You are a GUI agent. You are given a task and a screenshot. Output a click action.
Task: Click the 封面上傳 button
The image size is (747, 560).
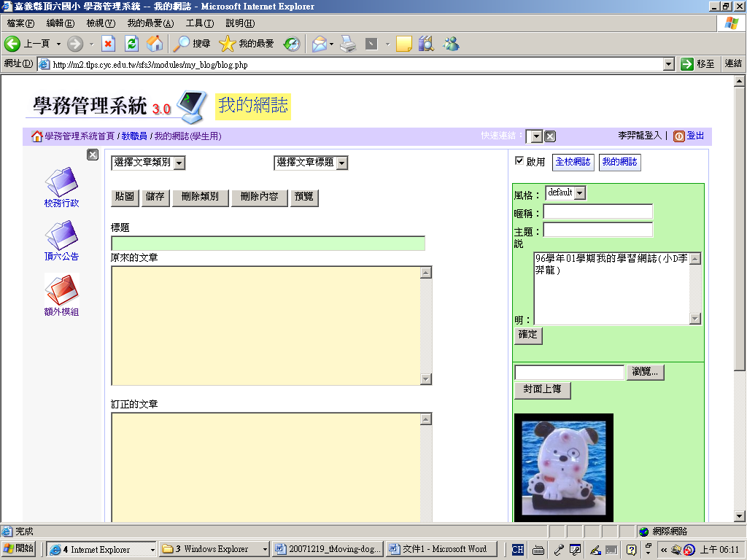click(x=542, y=390)
